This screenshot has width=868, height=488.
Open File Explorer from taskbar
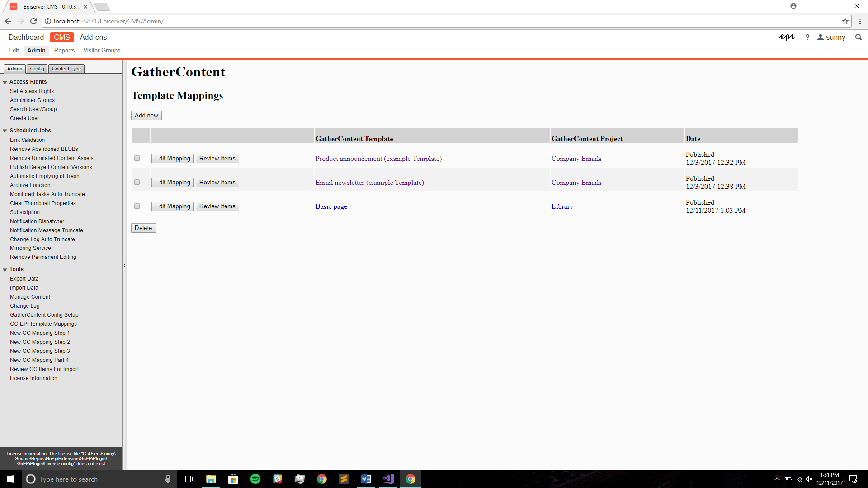211,479
